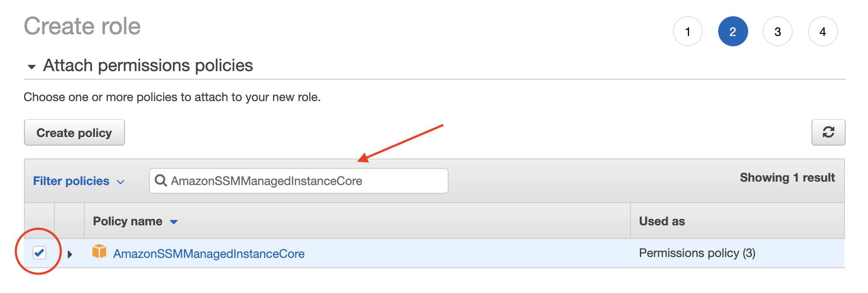Jump to step 3 of Create role

point(778,31)
